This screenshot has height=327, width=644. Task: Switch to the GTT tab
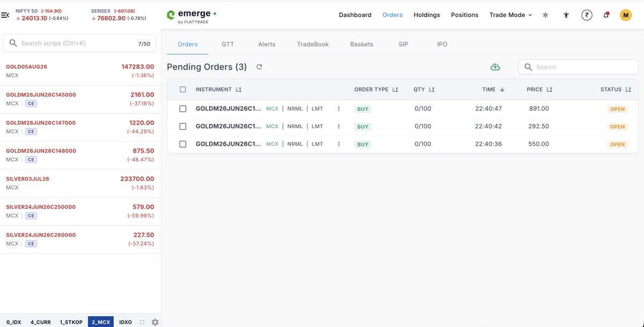click(x=228, y=44)
